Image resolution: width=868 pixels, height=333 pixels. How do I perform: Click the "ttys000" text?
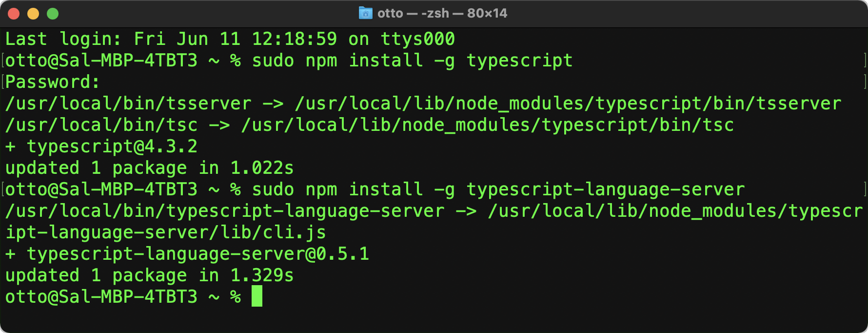417,39
